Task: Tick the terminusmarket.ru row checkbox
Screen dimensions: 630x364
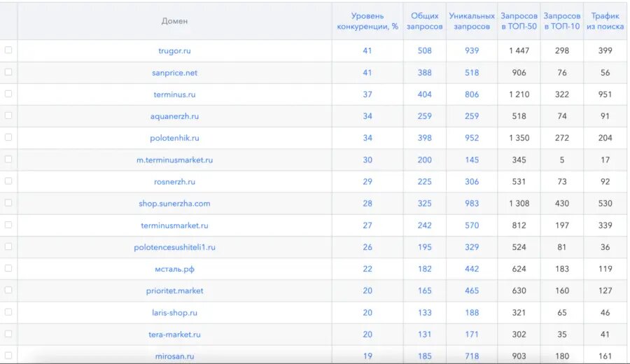Action: click(x=8, y=225)
